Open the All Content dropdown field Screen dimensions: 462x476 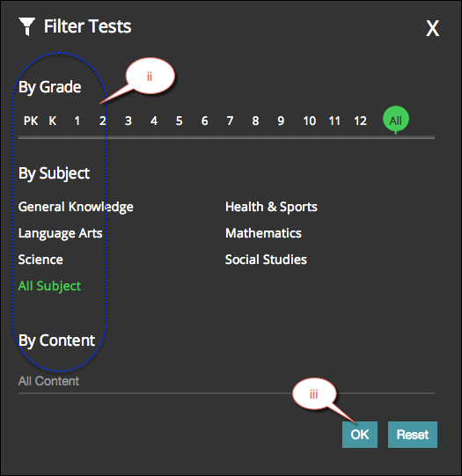point(226,381)
